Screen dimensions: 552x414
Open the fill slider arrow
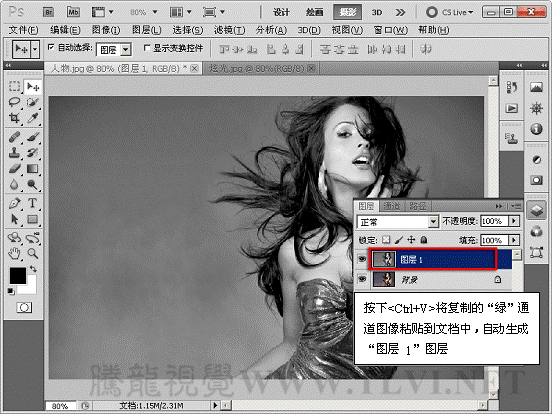point(514,240)
